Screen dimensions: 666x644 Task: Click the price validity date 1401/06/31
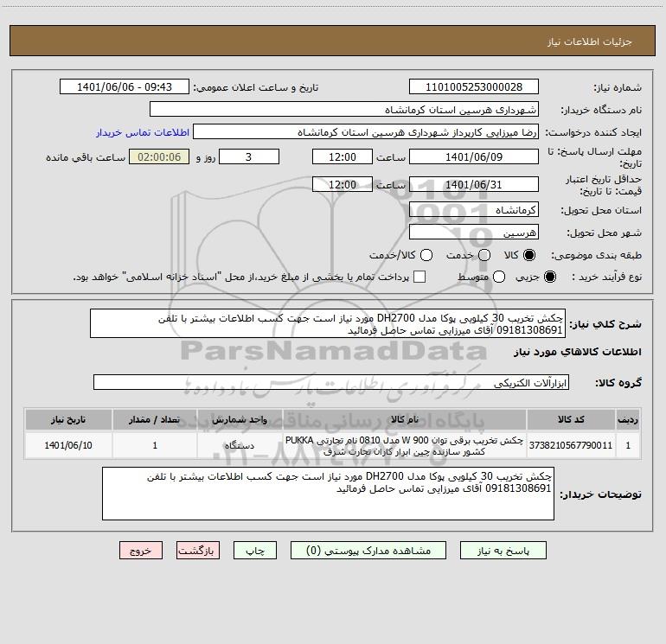pyautogui.click(x=474, y=184)
